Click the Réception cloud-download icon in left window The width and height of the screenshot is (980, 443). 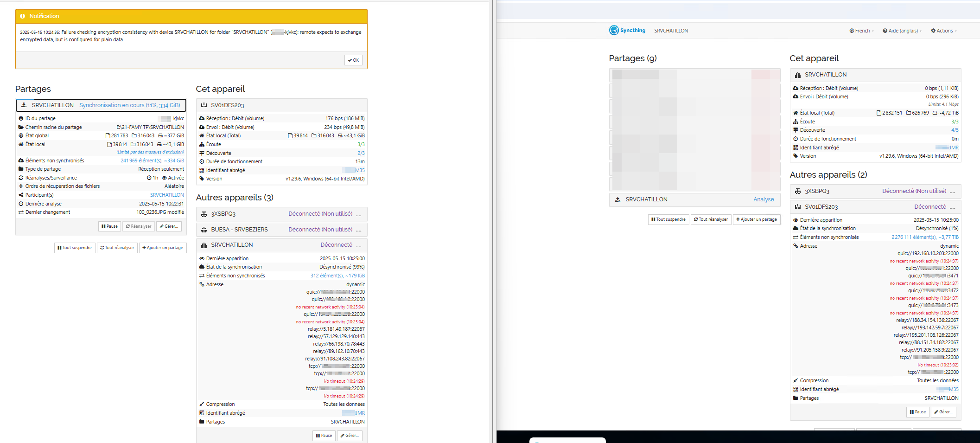pos(202,118)
